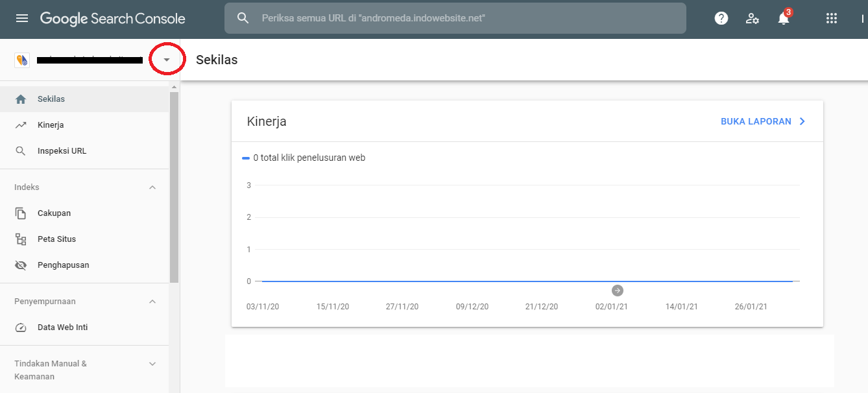Click the Google apps grid icon

(832, 18)
